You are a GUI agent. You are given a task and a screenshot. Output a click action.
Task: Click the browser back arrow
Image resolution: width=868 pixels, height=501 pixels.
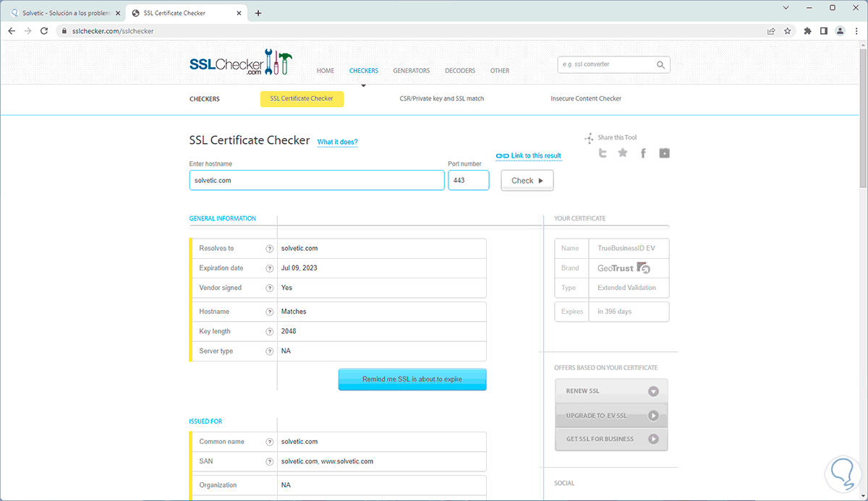(12, 31)
